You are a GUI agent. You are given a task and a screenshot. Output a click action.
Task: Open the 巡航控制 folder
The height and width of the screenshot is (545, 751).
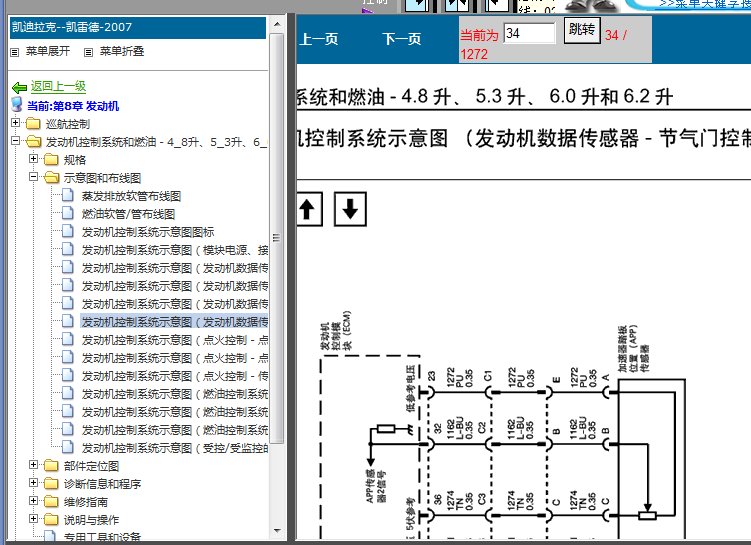pyautogui.click(x=68, y=124)
